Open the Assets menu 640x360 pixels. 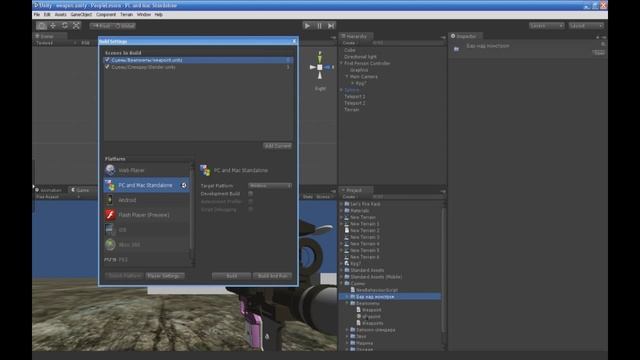60,14
